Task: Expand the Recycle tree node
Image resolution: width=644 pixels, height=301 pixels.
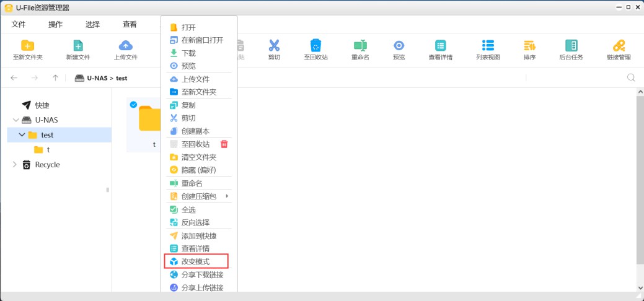Action: pyautogui.click(x=15, y=164)
